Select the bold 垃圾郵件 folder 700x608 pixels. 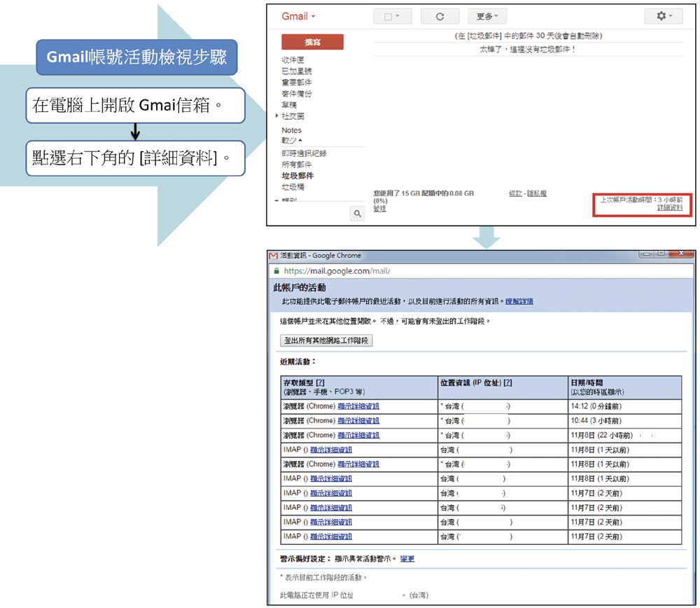pos(297,176)
